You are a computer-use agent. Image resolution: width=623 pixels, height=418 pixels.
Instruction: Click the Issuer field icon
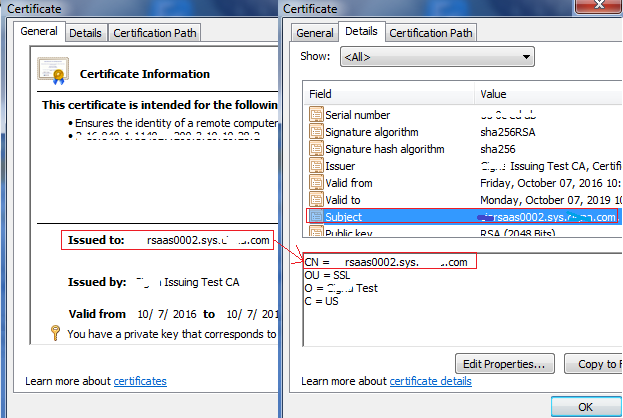tap(316, 166)
